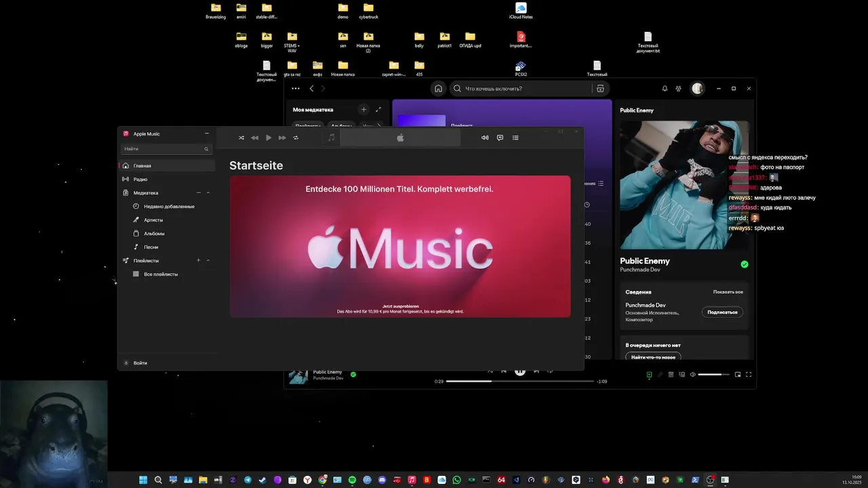868x488 pixels.
Task: Click green saved checkmark beside Public Enemy title
Action: (745, 264)
